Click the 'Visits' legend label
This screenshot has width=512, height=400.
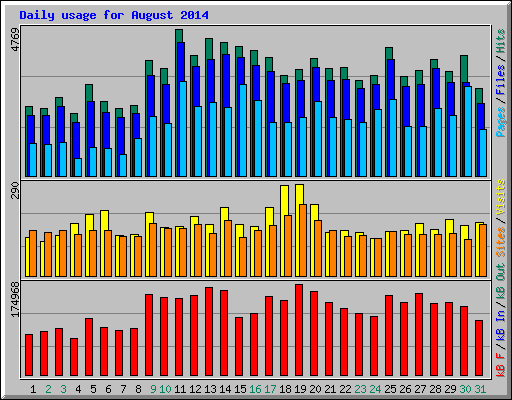[500, 197]
